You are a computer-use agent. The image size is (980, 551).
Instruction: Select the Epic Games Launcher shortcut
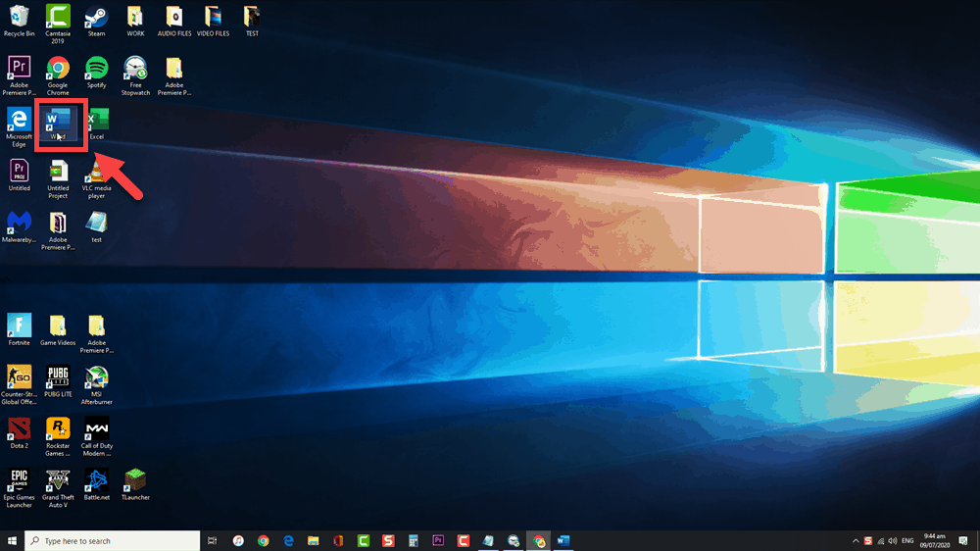pos(19,488)
